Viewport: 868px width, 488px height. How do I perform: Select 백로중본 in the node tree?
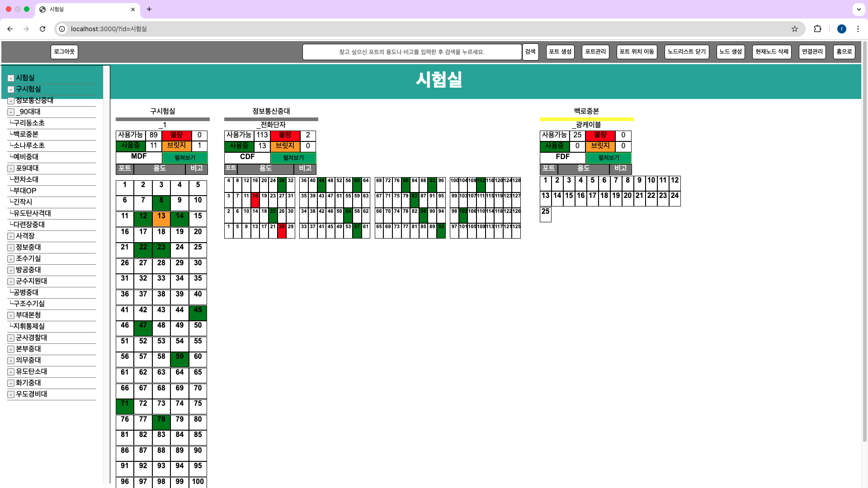coord(26,134)
